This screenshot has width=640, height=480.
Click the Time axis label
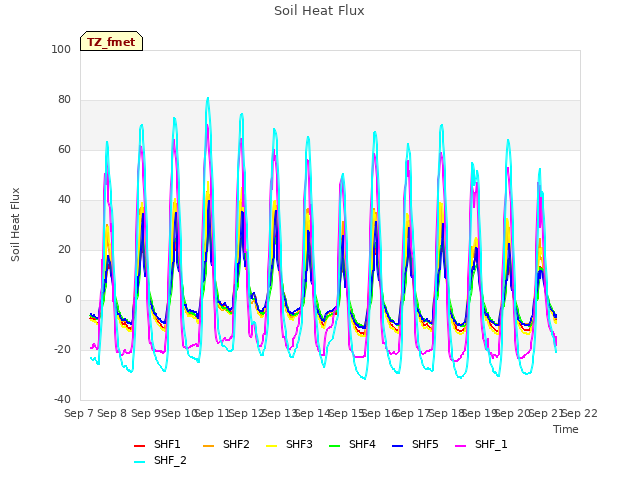[566, 429]
